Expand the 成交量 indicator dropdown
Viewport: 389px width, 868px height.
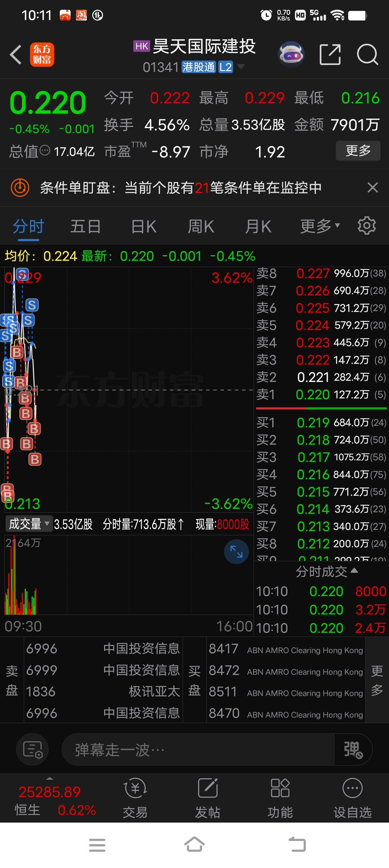click(29, 524)
